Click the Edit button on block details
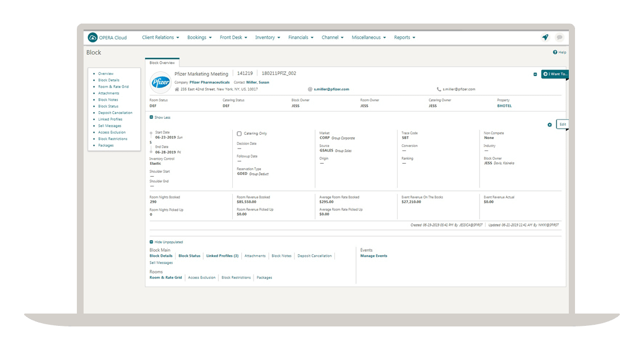644x350 pixels. point(563,124)
